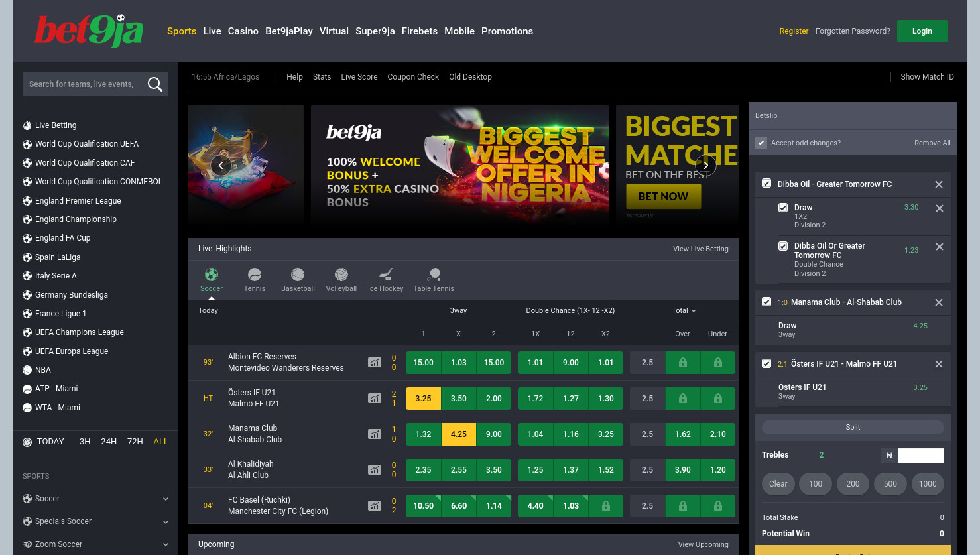The height and width of the screenshot is (555, 980).
Task: Open the Casino menu item
Action: click(x=243, y=31)
